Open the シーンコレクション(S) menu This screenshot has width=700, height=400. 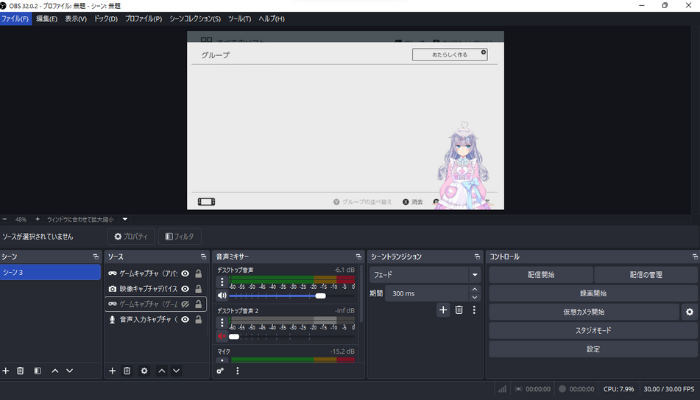[195, 19]
